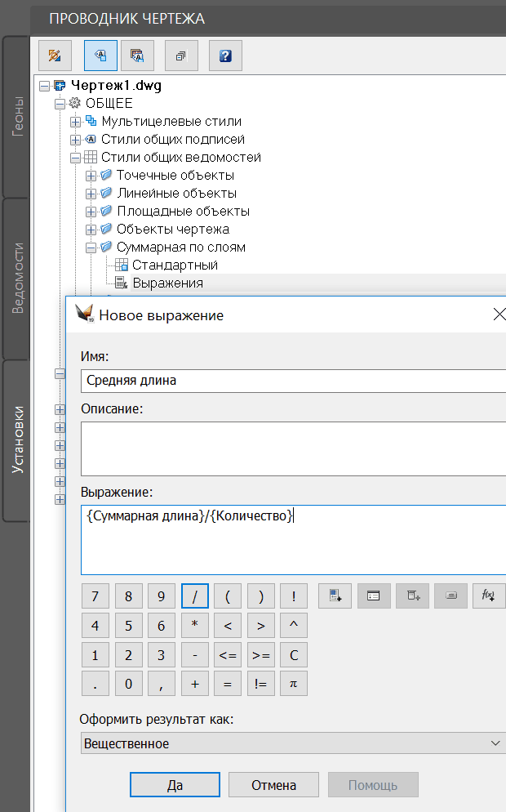Collapse the Чертеж1.dwg root node
The height and width of the screenshot is (812, 506).
[x=44, y=86]
